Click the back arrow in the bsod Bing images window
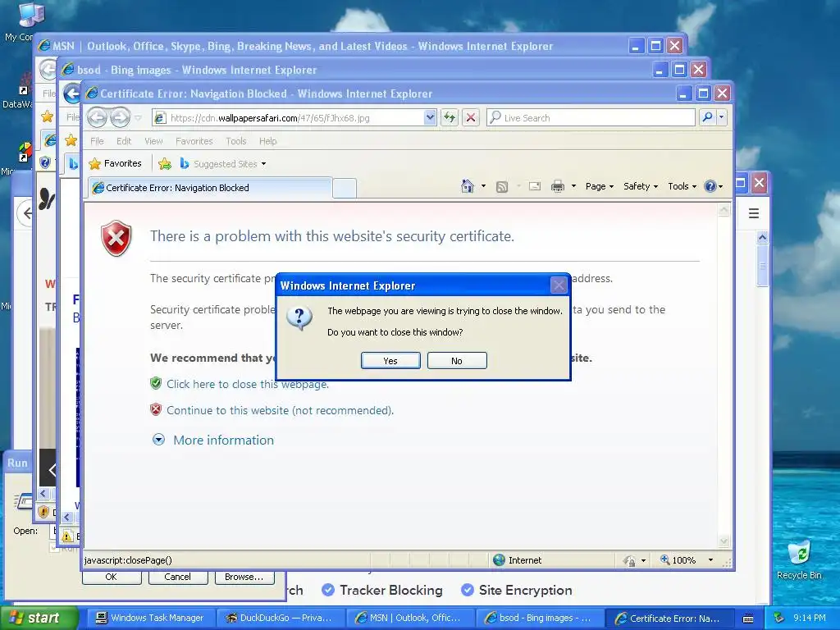The image size is (840, 630). click(71, 94)
